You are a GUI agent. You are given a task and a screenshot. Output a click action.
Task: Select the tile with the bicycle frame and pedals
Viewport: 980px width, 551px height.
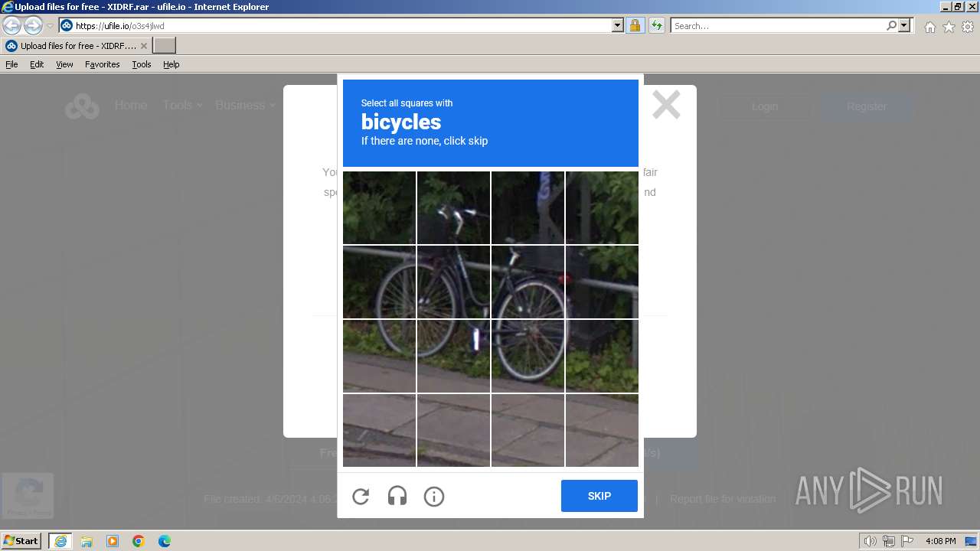[x=453, y=282]
